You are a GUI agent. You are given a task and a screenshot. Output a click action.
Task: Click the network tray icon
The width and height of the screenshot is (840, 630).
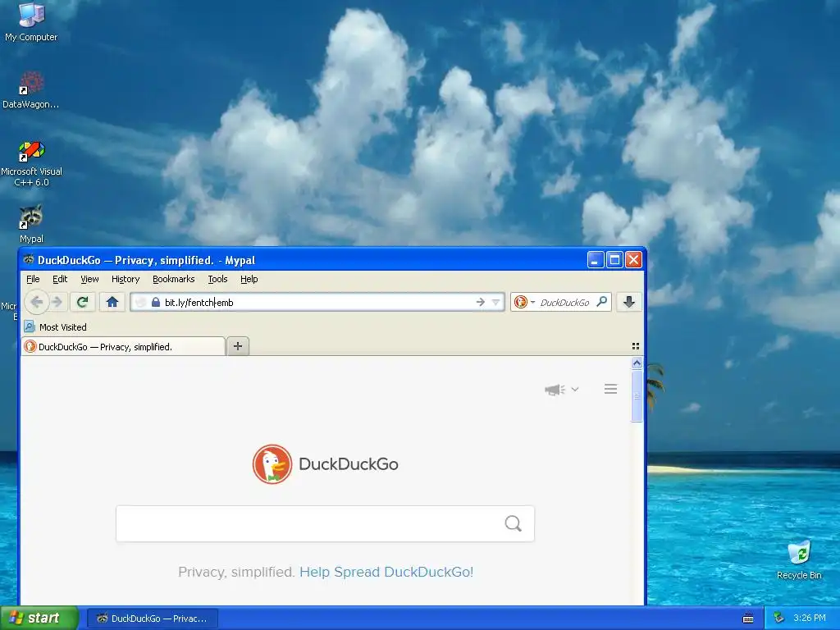[x=779, y=619]
